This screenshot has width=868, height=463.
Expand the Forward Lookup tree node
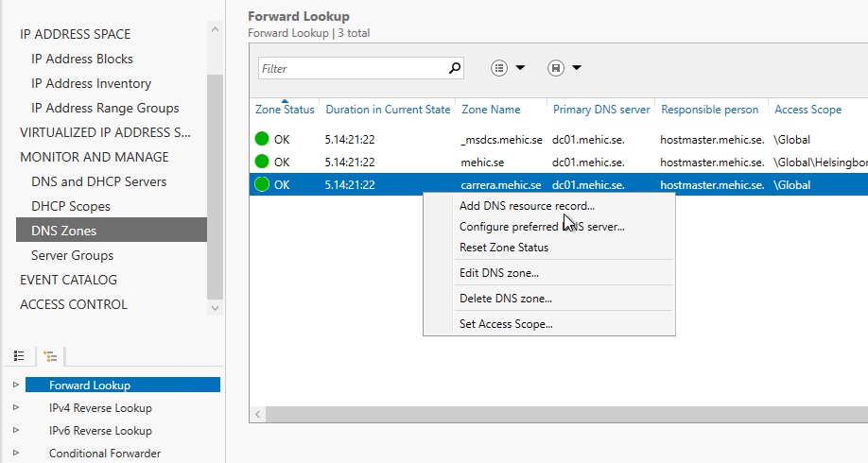click(15, 385)
